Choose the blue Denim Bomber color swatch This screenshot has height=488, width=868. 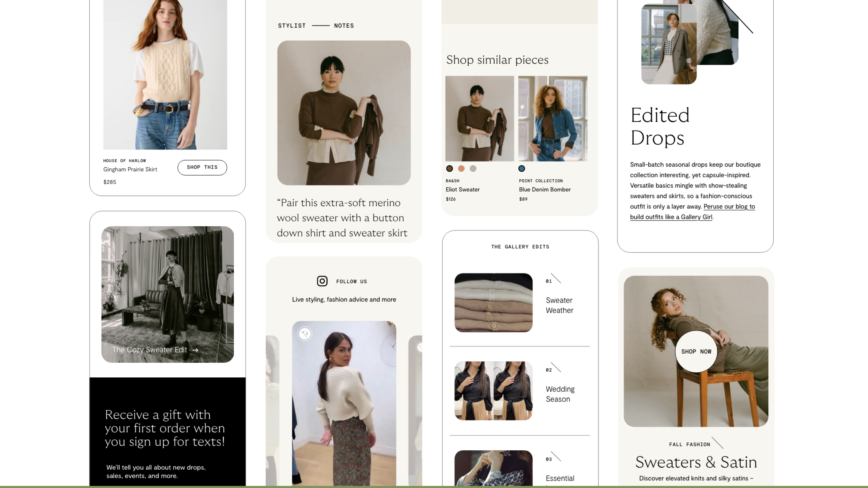tap(521, 168)
